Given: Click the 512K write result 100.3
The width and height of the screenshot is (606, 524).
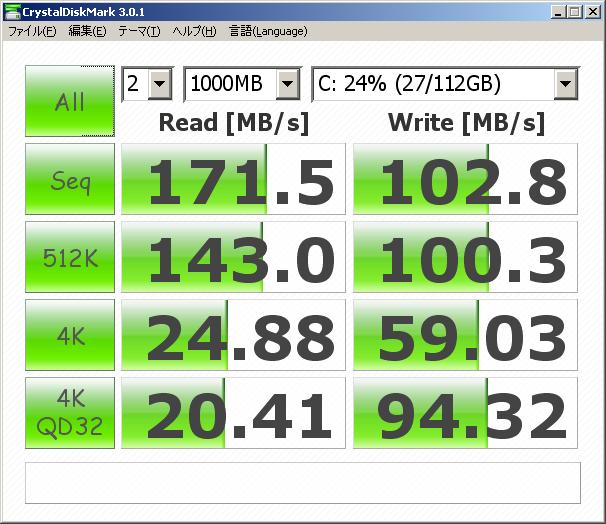Looking at the screenshot, I should [x=465, y=257].
